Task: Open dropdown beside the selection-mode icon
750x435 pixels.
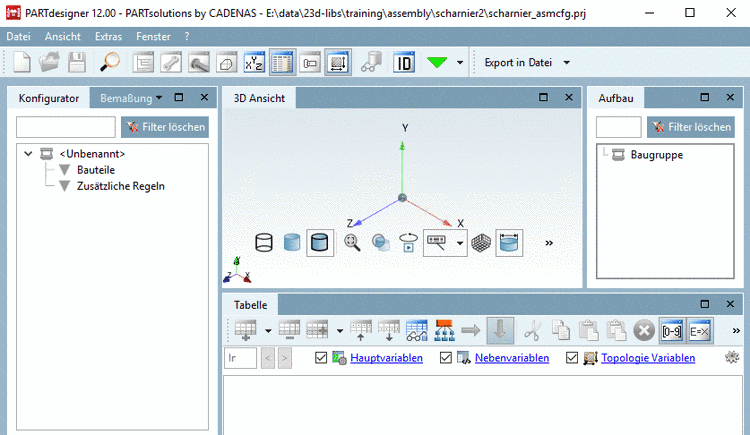Action: (x=460, y=243)
